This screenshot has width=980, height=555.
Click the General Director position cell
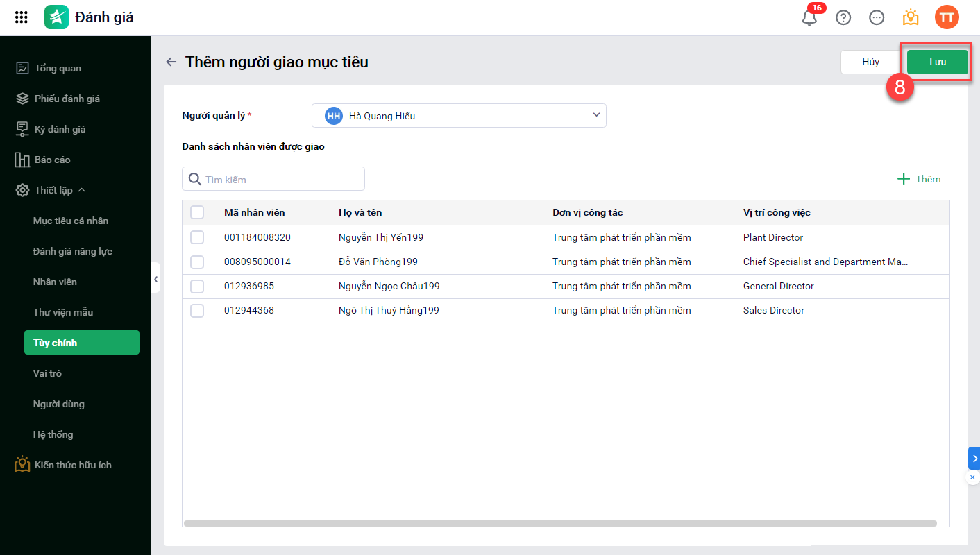click(x=779, y=286)
